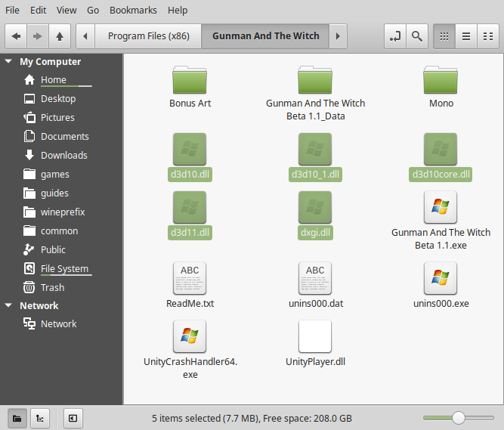Select the UnityPlayer.dll file icon
The width and height of the screenshot is (504, 430).
coord(315,336)
